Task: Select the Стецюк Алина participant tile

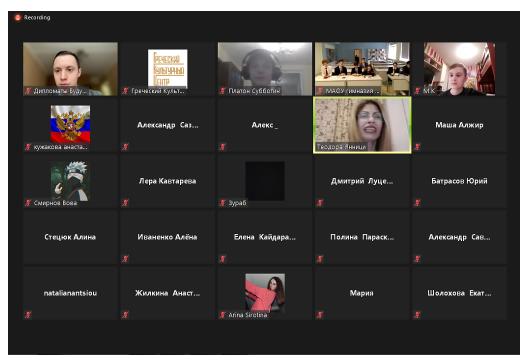Action: (70, 237)
